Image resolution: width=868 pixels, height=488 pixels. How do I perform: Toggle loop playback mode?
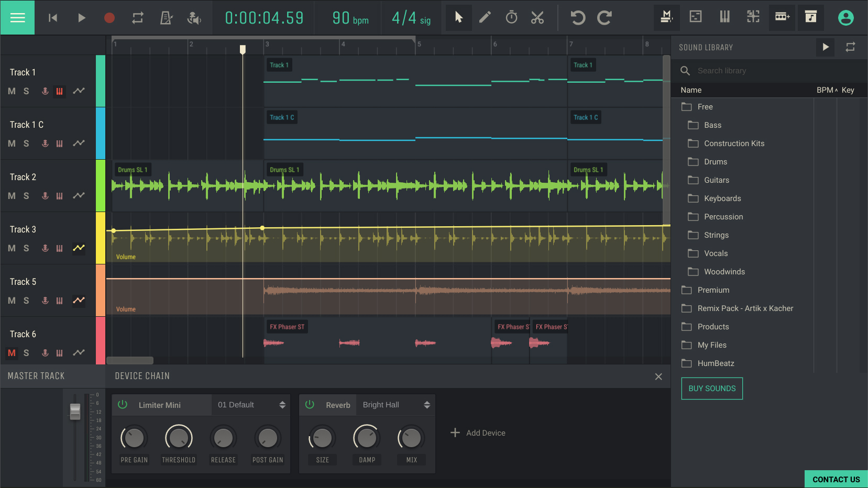click(x=138, y=18)
